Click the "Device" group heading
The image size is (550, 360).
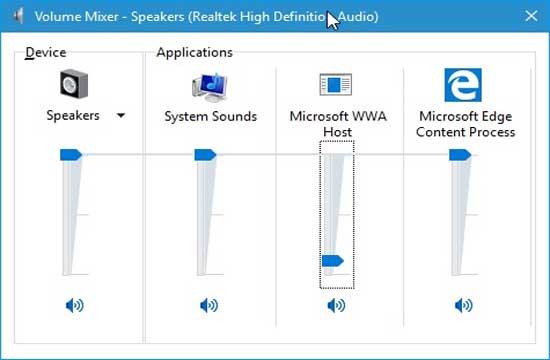[x=46, y=53]
